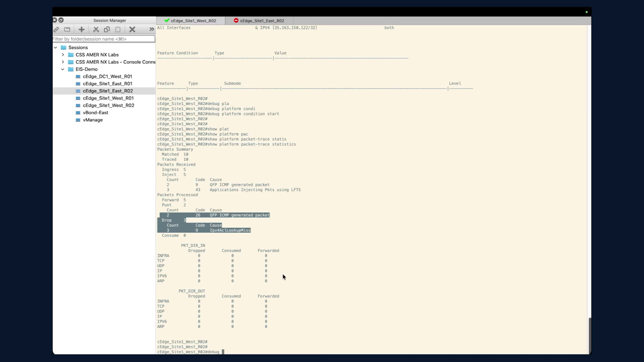644x362 pixels.
Task: Open session cEdge_Site1_East_R01
Action: [x=107, y=84]
